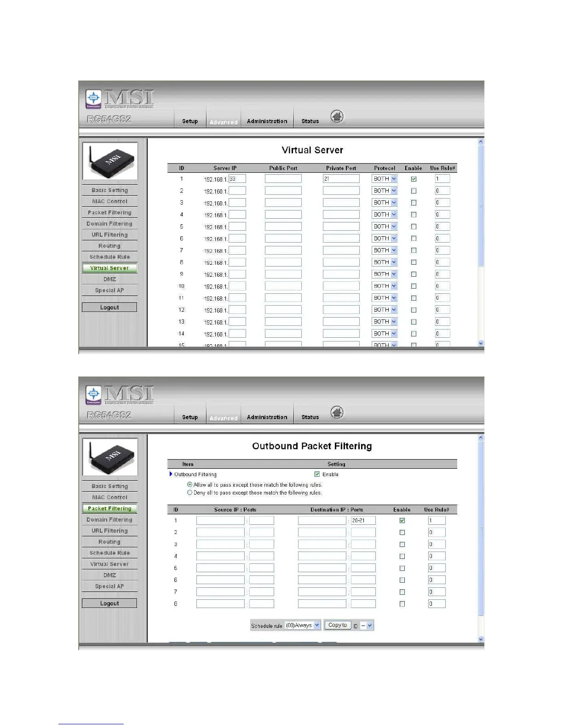Click scrollbar down arrow on Packet Filtering page
Screen dimensions: 563x728
481,639
